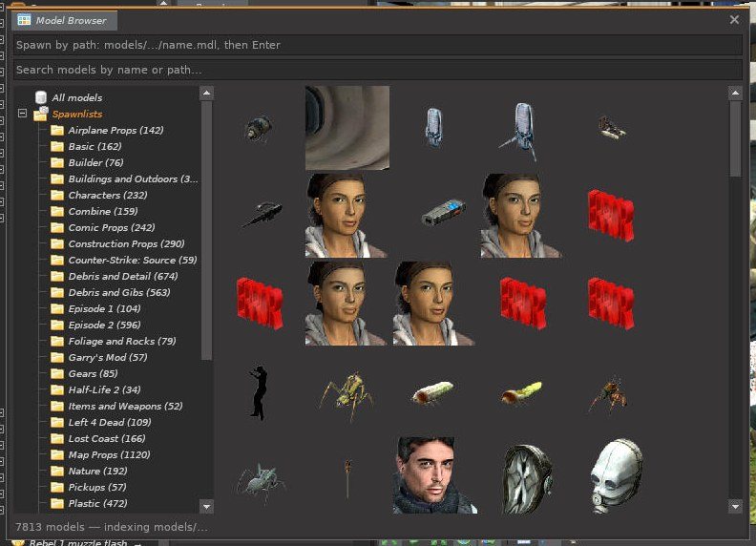Switch to the Model Browser tab
Viewport: 756px width, 546px height.
click(x=64, y=21)
